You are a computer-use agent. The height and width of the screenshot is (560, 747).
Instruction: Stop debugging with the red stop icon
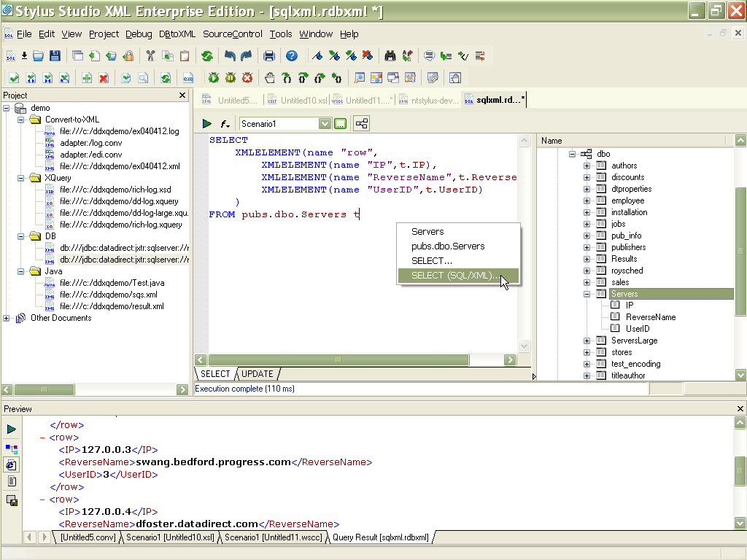click(x=247, y=77)
